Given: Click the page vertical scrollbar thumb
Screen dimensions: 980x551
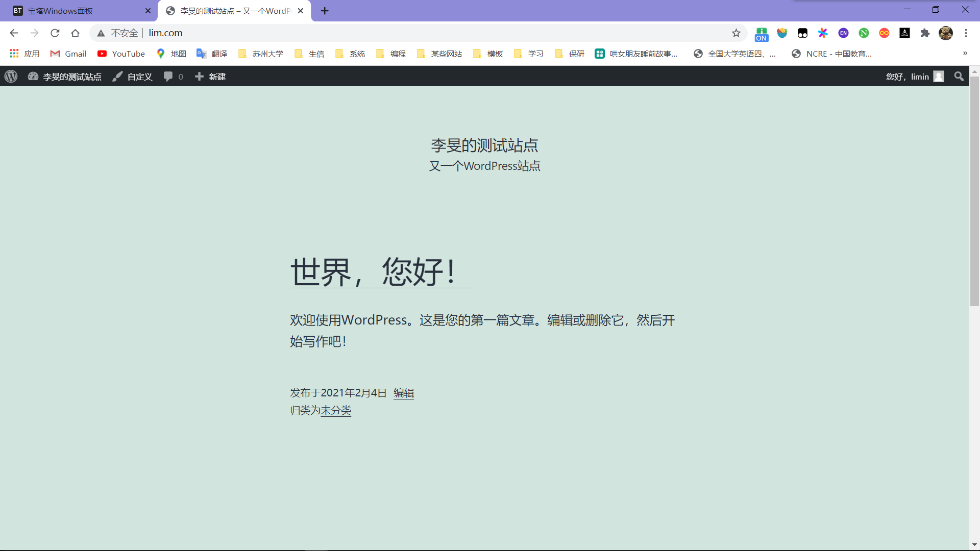Looking at the screenshot, I should (x=974, y=191).
